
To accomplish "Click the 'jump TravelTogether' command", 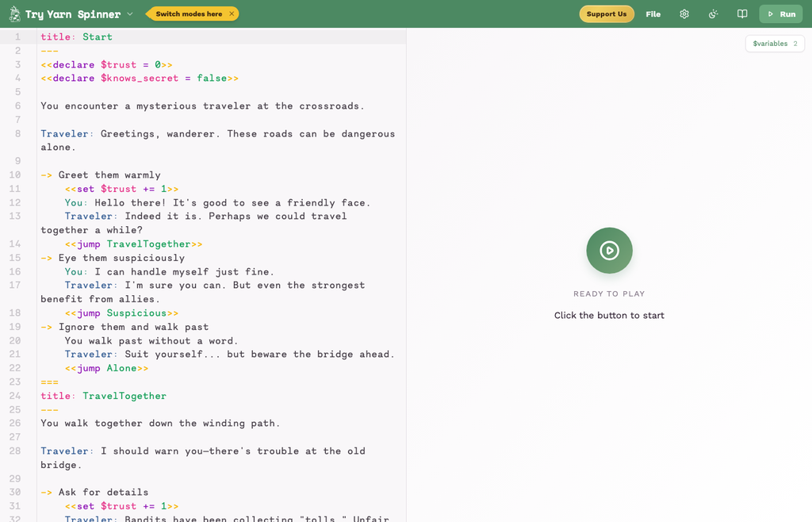I will point(133,244).
